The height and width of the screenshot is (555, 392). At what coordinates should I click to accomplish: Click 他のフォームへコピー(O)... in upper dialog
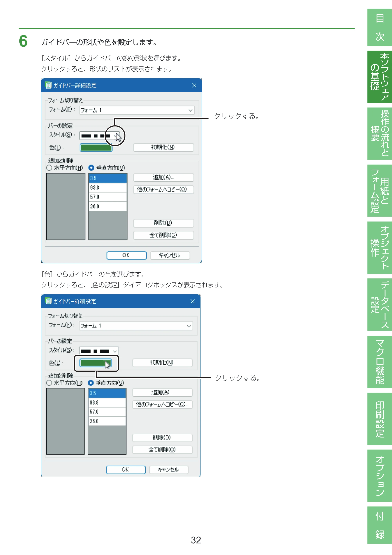(x=163, y=189)
